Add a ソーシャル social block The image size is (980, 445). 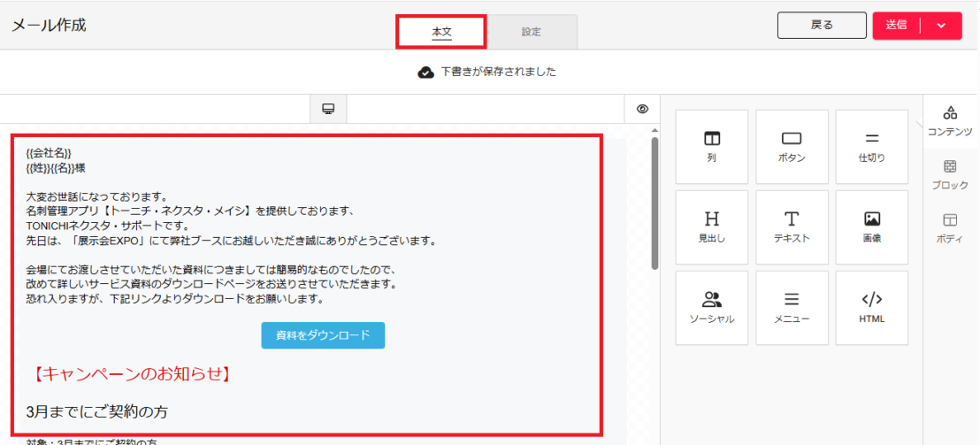[x=712, y=308]
